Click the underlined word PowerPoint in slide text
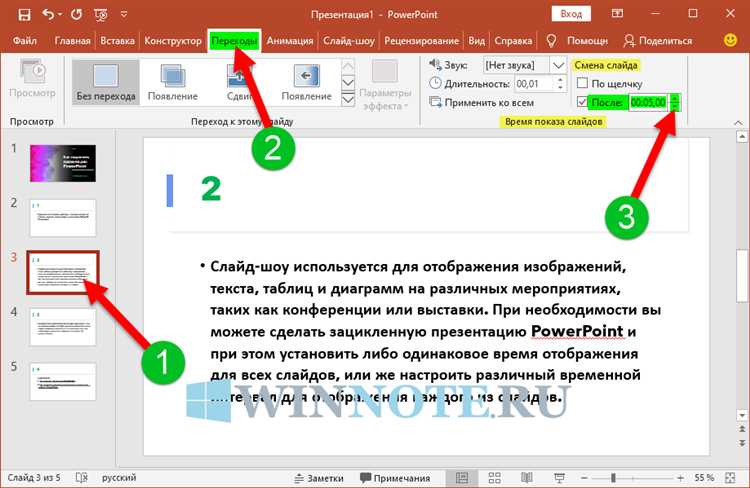This screenshot has width=750, height=488. (577, 331)
